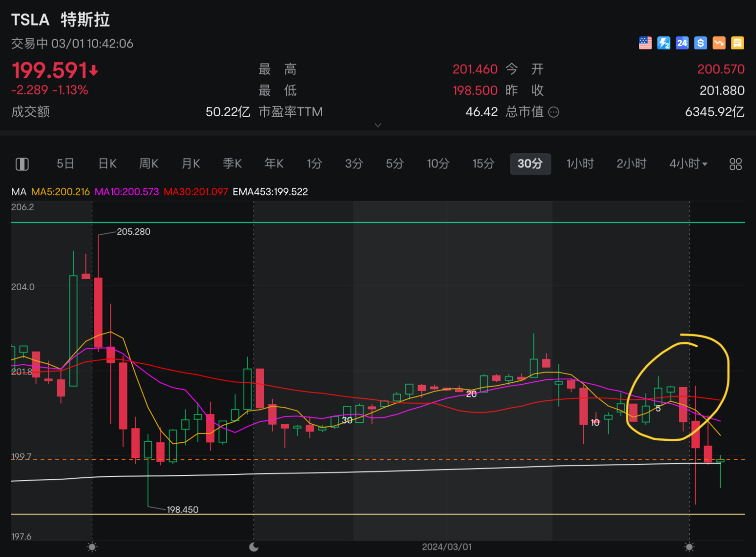Image resolution: width=756 pixels, height=557 pixels.
Task: Click the MA10:200.573 indicator value
Action: pyautogui.click(x=127, y=192)
